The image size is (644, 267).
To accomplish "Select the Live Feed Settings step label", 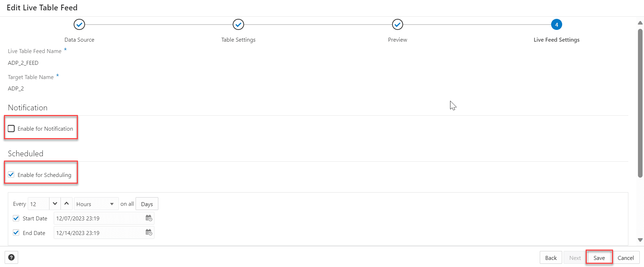I will [556, 40].
